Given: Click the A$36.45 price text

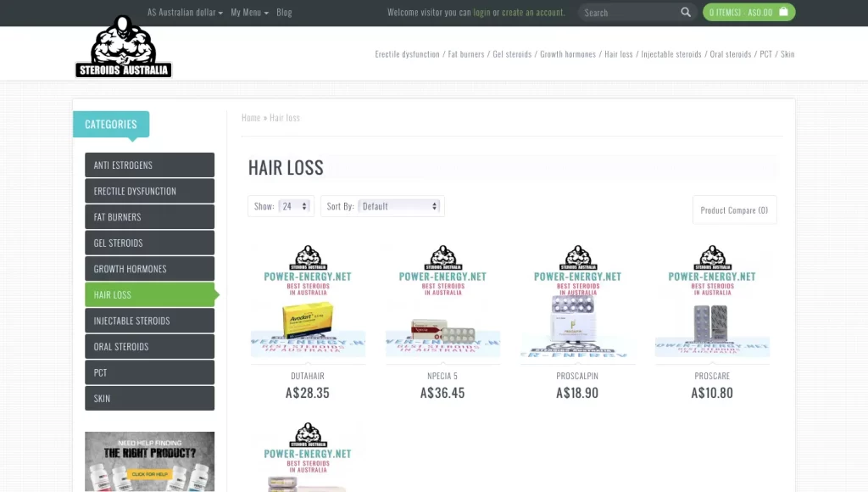Looking at the screenshot, I should click(442, 393).
